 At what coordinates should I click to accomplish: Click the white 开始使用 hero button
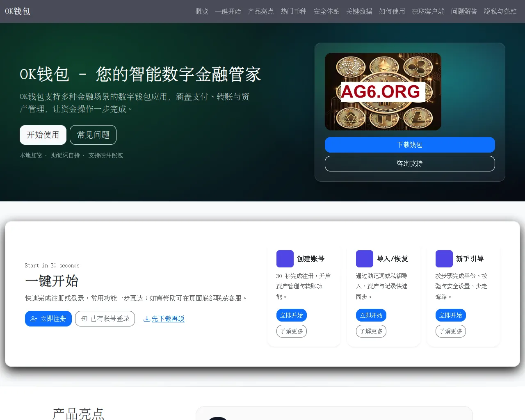43,135
